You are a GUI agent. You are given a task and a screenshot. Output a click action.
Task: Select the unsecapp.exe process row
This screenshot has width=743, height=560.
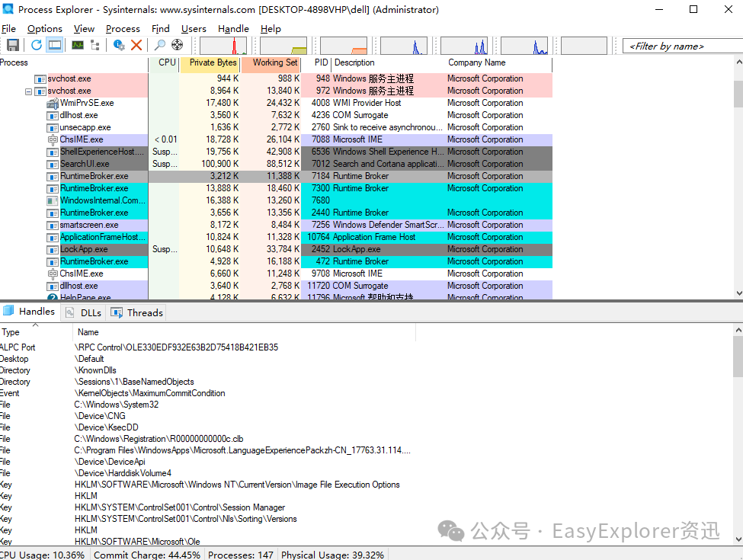276,127
